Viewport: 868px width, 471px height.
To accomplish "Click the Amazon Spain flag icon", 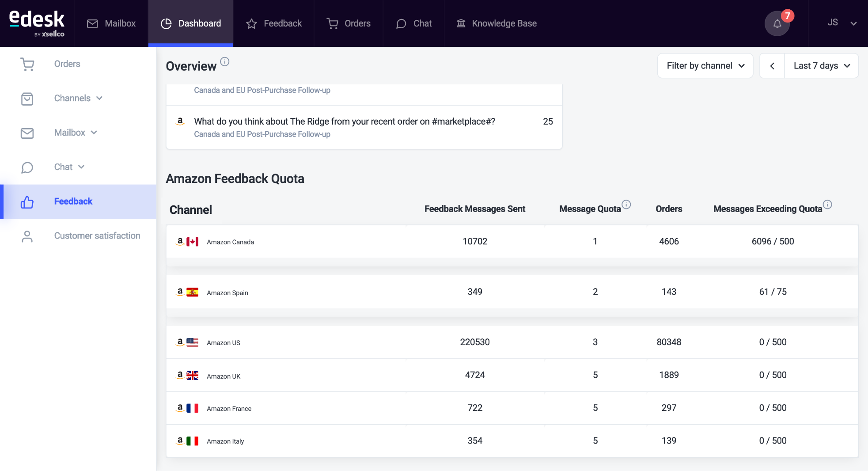I will click(192, 292).
